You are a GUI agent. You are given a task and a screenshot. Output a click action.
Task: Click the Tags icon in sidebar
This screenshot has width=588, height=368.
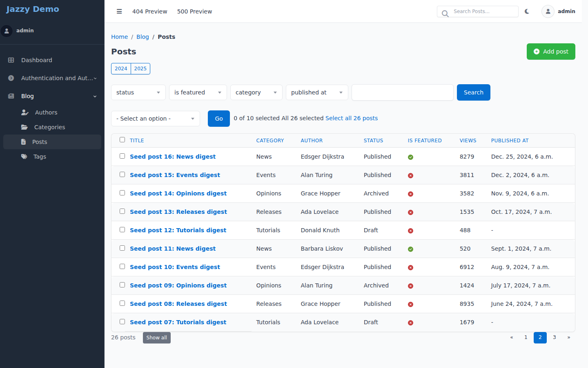coord(24,157)
